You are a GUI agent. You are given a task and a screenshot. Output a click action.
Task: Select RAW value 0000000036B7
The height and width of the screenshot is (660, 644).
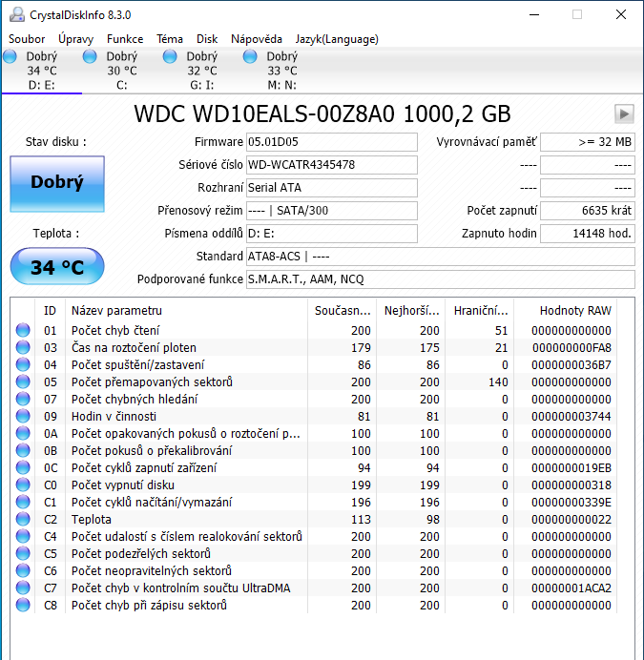click(571, 365)
